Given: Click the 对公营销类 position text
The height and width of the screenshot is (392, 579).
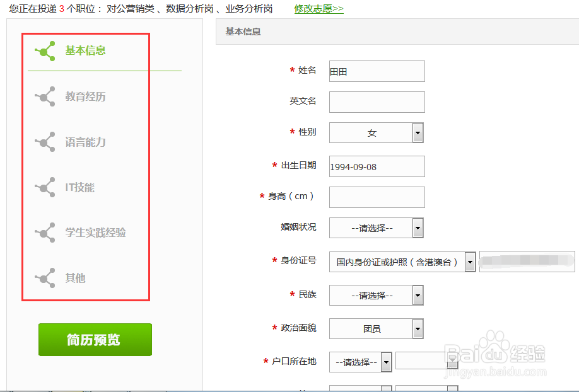Looking at the screenshot, I should (131, 8).
